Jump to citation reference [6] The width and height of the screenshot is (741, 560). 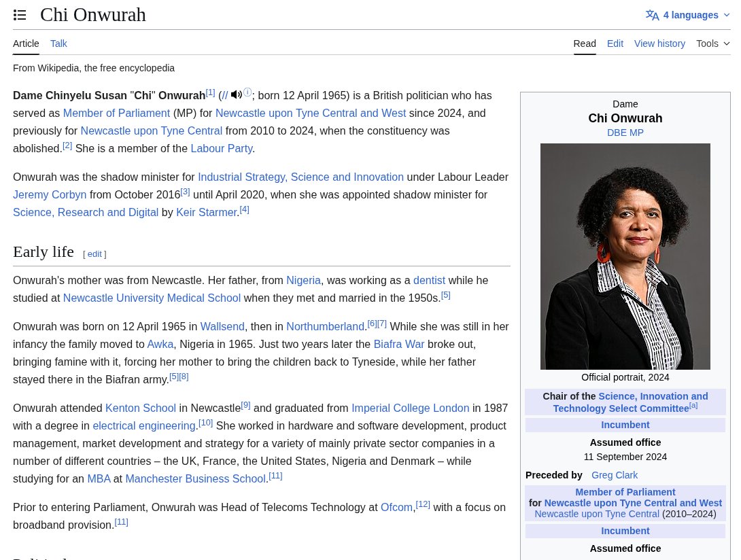point(372,323)
